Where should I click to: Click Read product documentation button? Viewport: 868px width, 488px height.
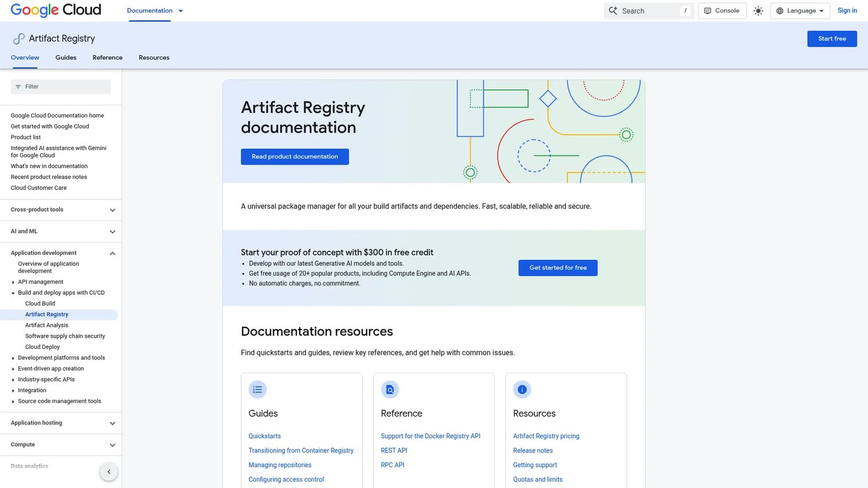[x=295, y=157]
